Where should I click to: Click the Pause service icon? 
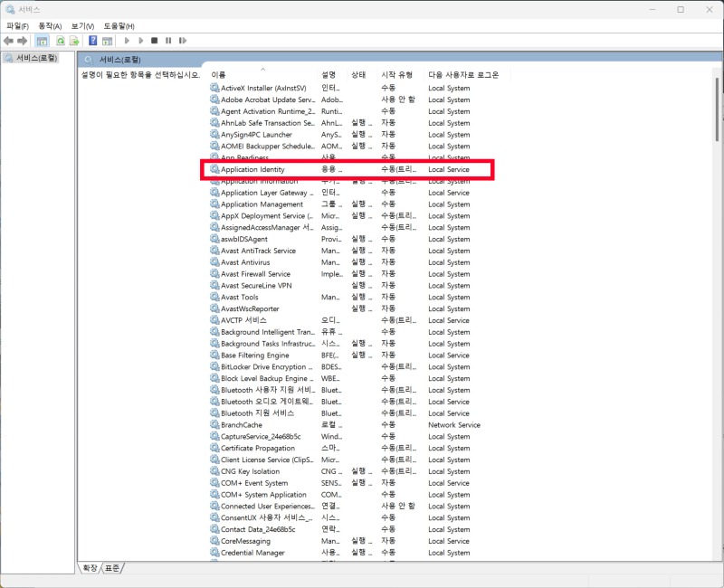tap(168, 41)
